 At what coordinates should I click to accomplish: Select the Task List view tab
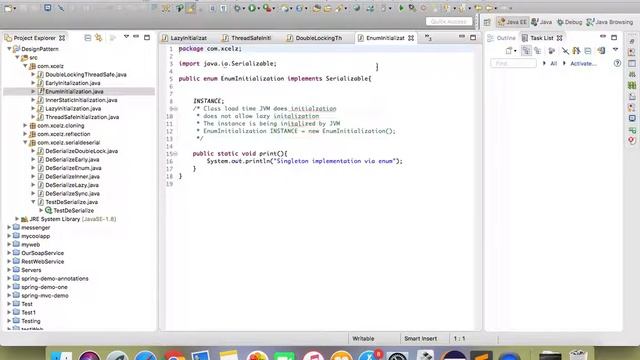pyautogui.click(x=542, y=38)
